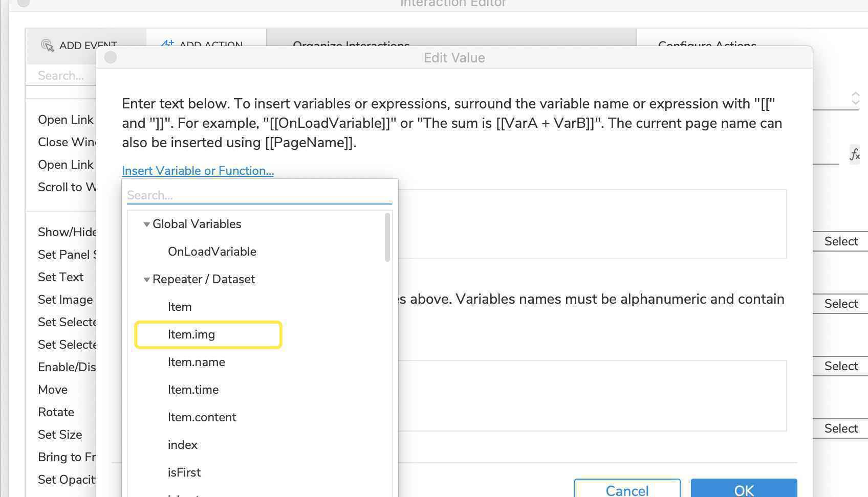Choose Item in Repeater list

(180, 307)
